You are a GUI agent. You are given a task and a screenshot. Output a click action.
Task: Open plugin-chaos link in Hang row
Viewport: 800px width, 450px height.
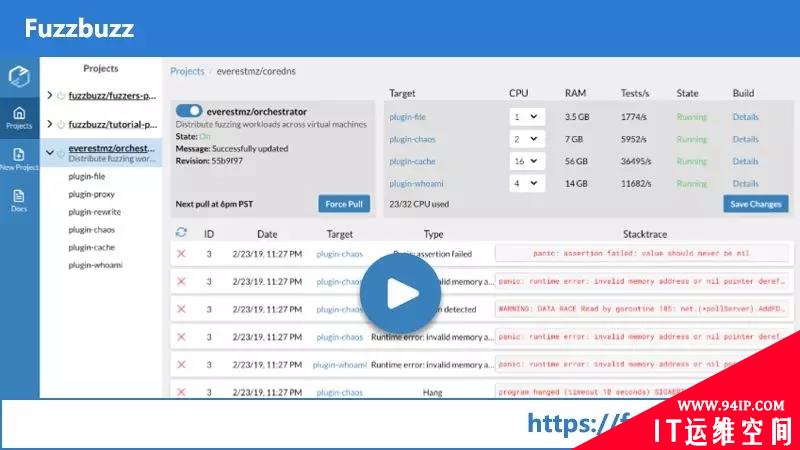pyautogui.click(x=339, y=392)
